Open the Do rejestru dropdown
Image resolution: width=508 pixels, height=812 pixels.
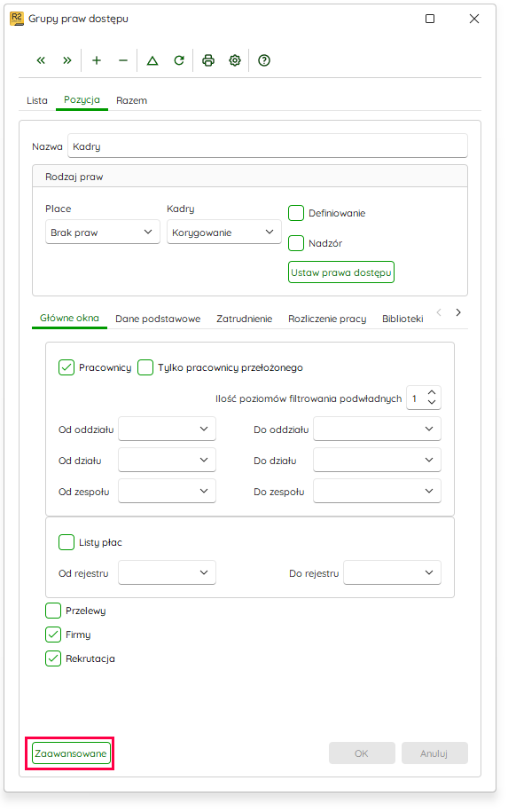[x=392, y=572]
